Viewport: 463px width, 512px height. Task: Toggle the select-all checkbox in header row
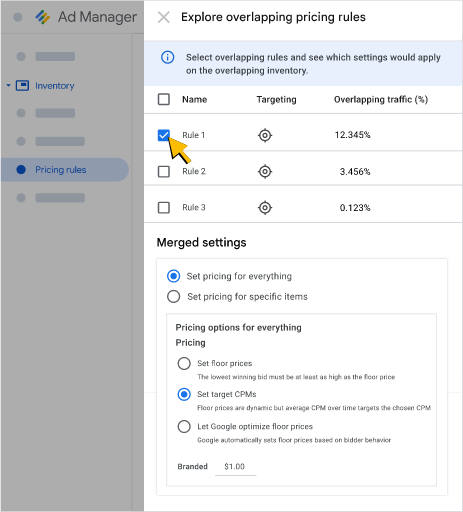[164, 99]
